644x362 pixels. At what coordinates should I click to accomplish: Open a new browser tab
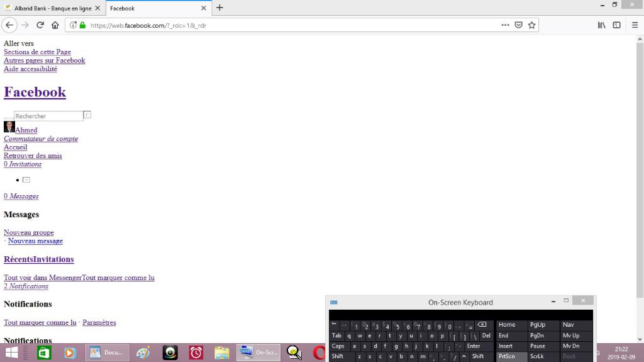click(x=219, y=8)
